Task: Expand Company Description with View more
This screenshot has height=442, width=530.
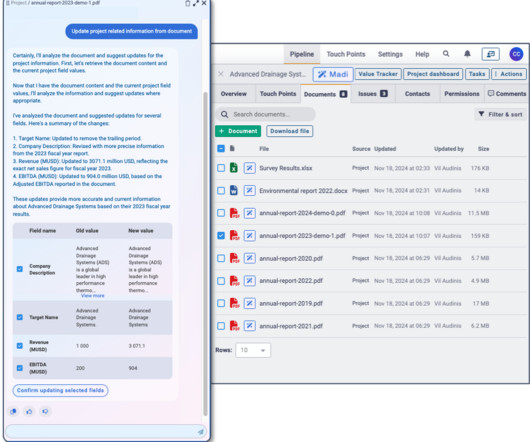Action: [93, 296]
